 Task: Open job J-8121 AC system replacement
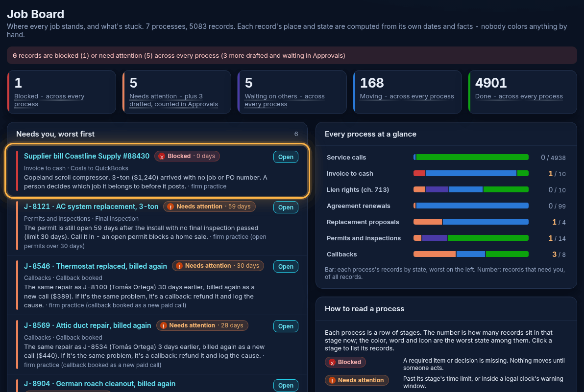click(286, 207)
